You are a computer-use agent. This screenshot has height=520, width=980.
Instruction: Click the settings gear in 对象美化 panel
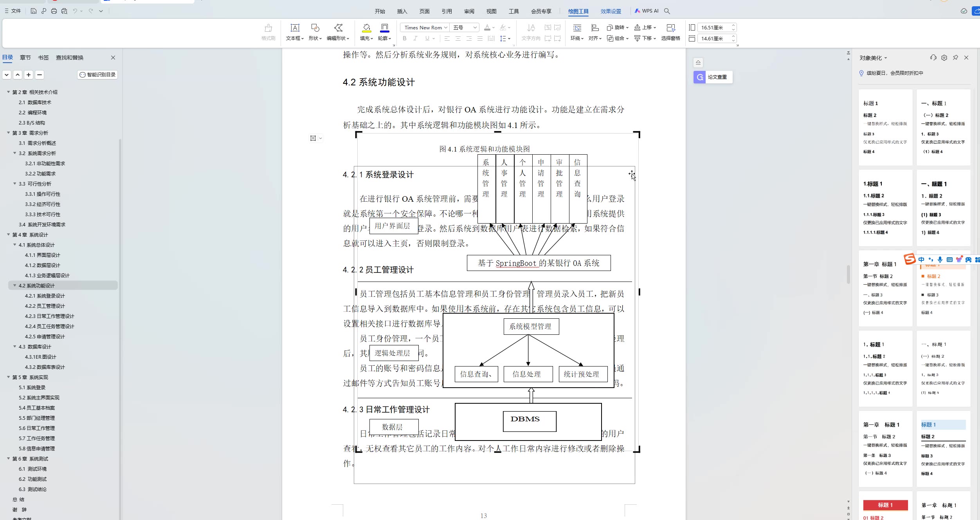point(944,58)
